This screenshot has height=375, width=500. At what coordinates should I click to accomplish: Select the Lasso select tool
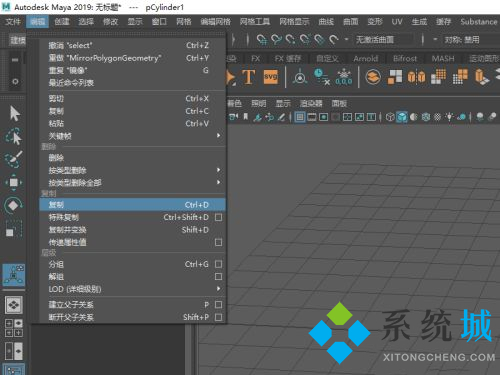[14, 137]
